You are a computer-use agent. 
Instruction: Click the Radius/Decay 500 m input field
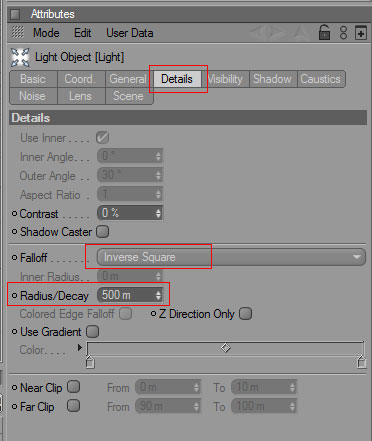click(x=130, y=295)
